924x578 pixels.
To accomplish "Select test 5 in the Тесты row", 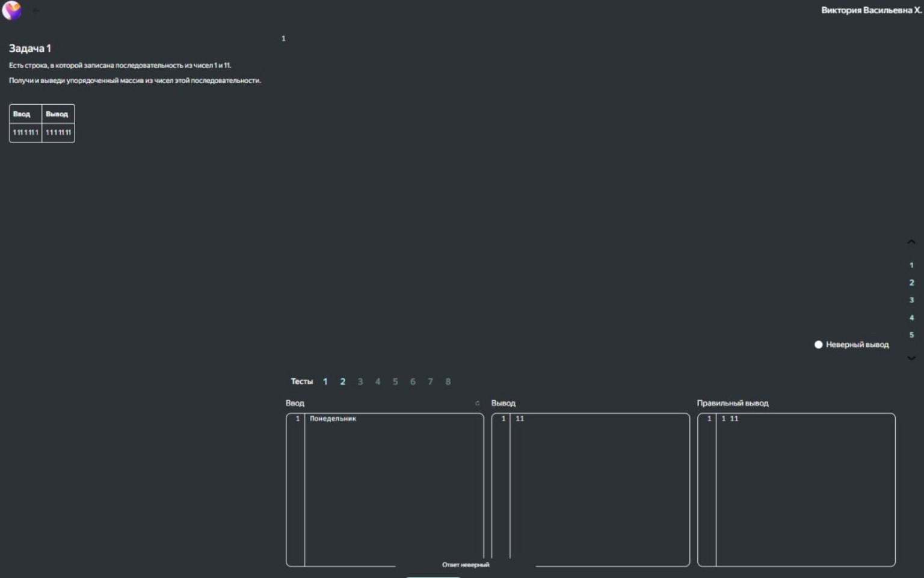I will [x=395, y=382].
